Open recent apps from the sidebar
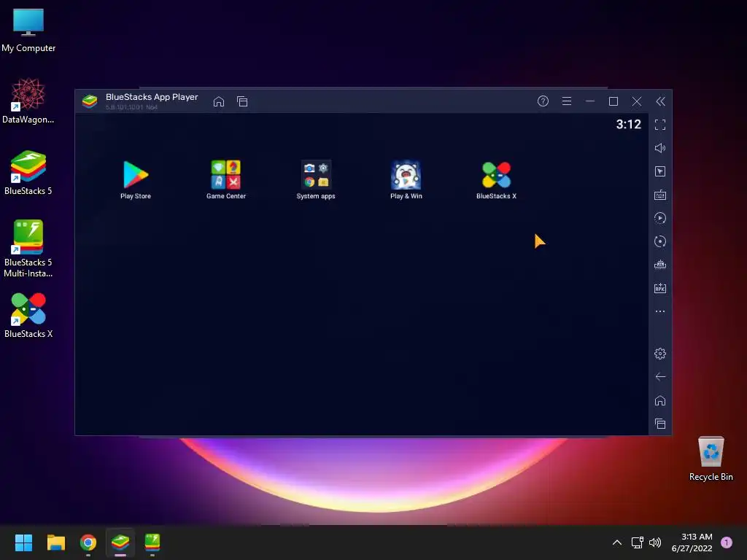Screen dimensions: 747x560 [x=659, y=424]
